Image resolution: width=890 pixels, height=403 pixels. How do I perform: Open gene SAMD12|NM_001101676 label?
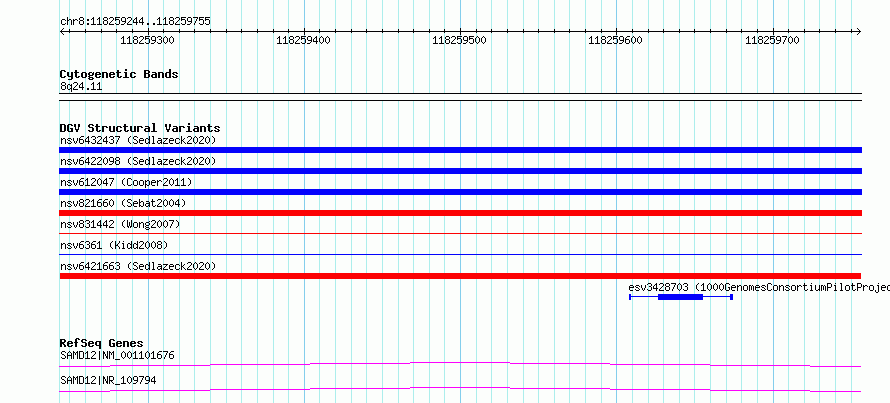point(117,356)
